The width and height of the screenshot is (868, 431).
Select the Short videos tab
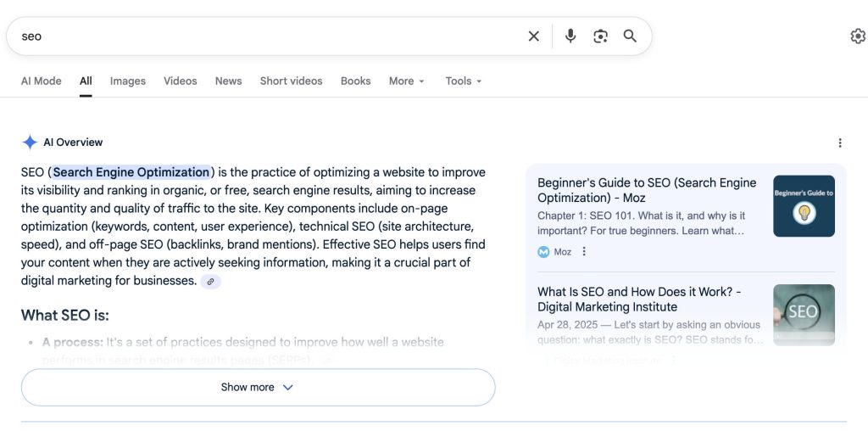click(x=291, y=81)
